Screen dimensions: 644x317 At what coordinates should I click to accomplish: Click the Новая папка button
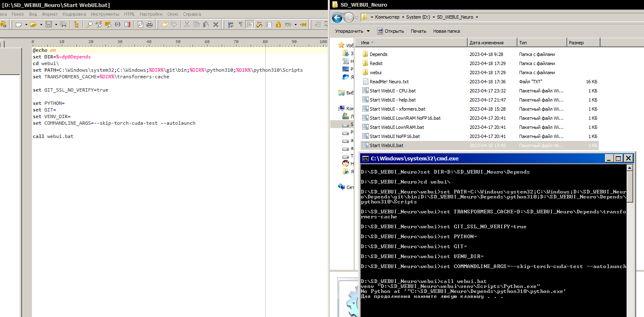point(446,31)
